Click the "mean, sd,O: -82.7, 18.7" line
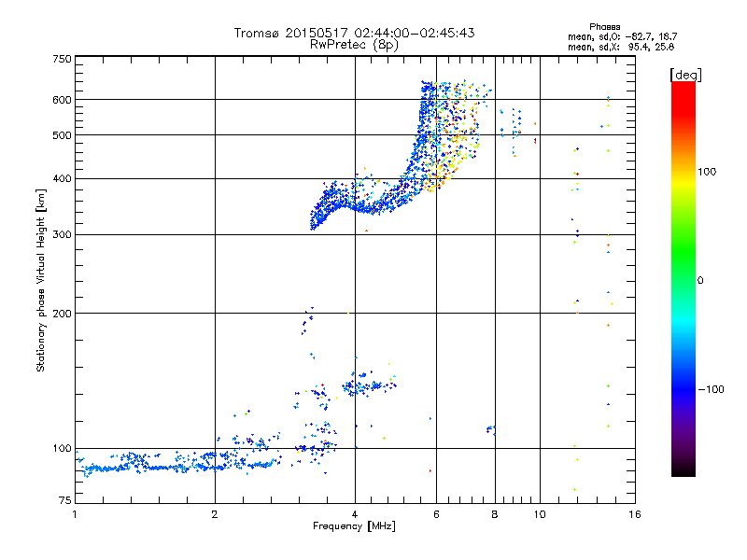 point(622,36)
